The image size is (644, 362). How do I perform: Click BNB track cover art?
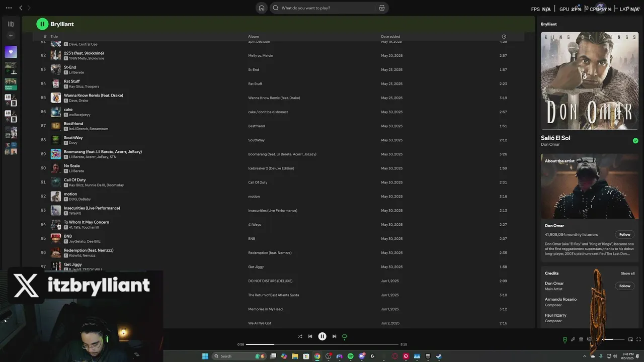55,238
